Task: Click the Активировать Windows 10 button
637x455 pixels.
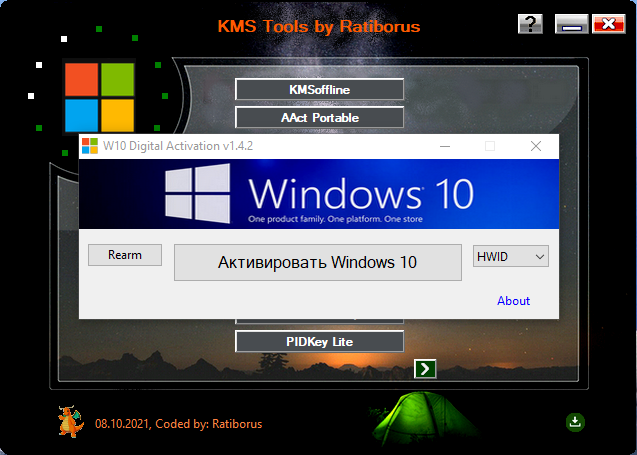Action: (x=317, y=263)
